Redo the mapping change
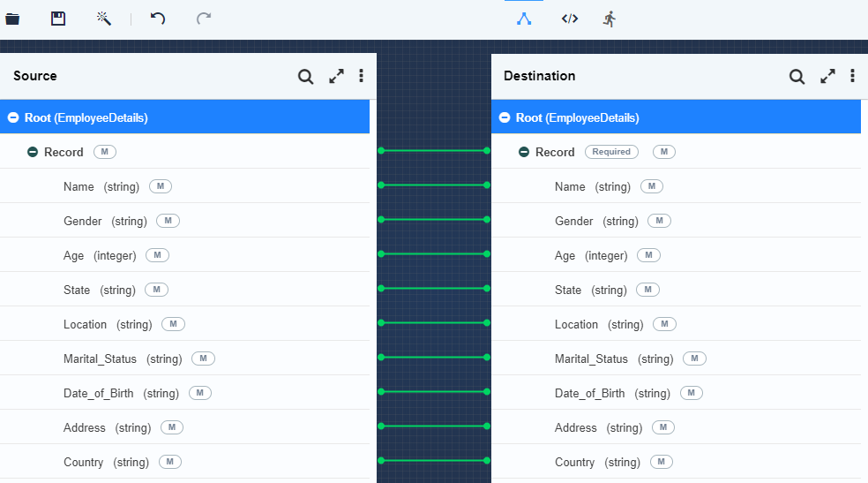The image size is (868, 483). click(204, 19)
